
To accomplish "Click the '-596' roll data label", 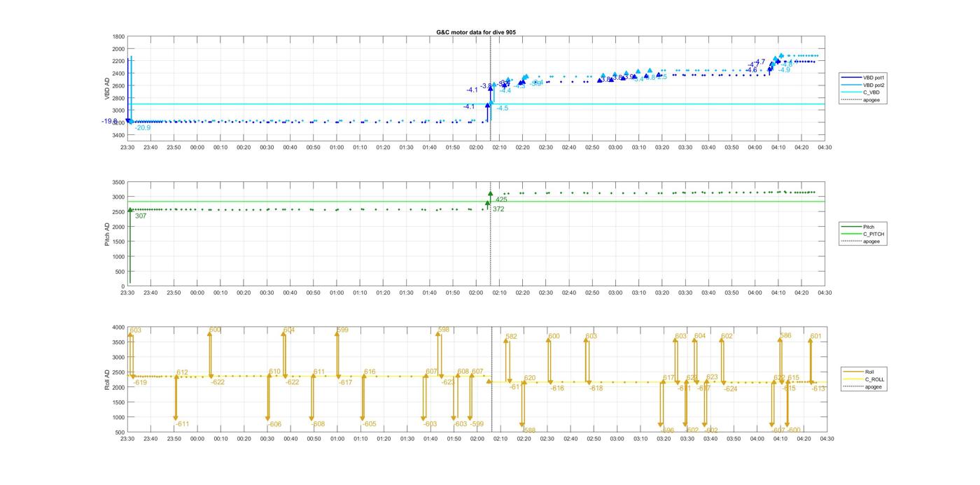I will [x=668, y=430].
